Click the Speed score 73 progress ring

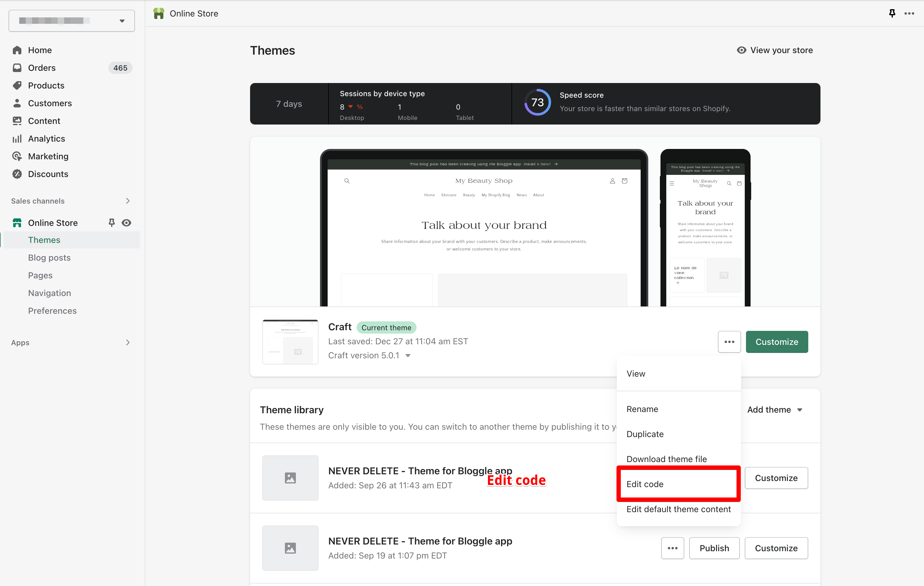tap(538, 102)
